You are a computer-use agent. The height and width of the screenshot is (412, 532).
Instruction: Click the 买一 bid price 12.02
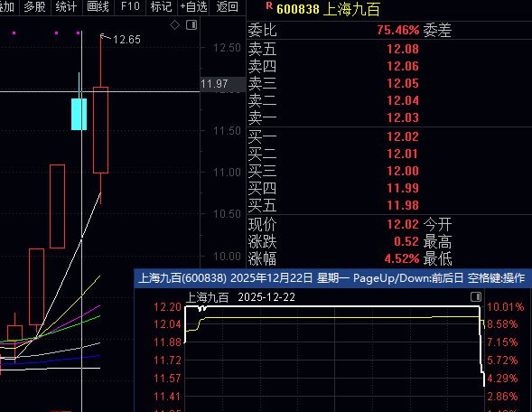(403, 136)
